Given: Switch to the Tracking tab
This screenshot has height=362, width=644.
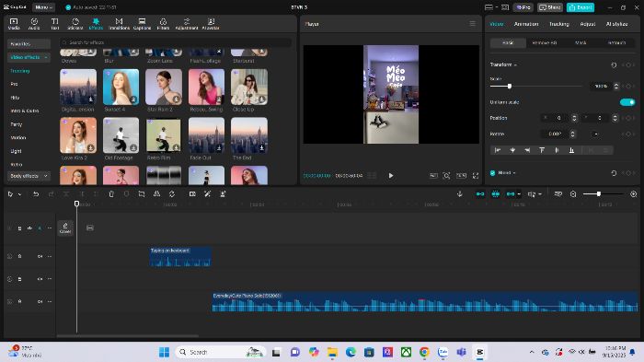Looking at the screenshot, I should [559, 24].
